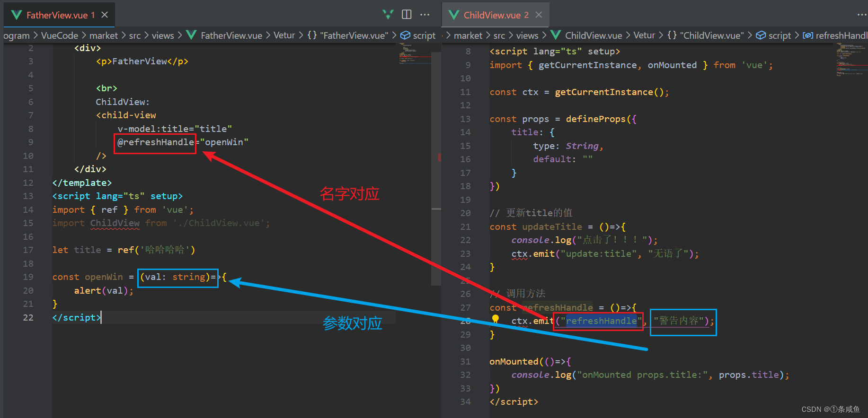Click './ChildView.vue' import path string
This screenshot has height=418, width=868.
point(219,223)
